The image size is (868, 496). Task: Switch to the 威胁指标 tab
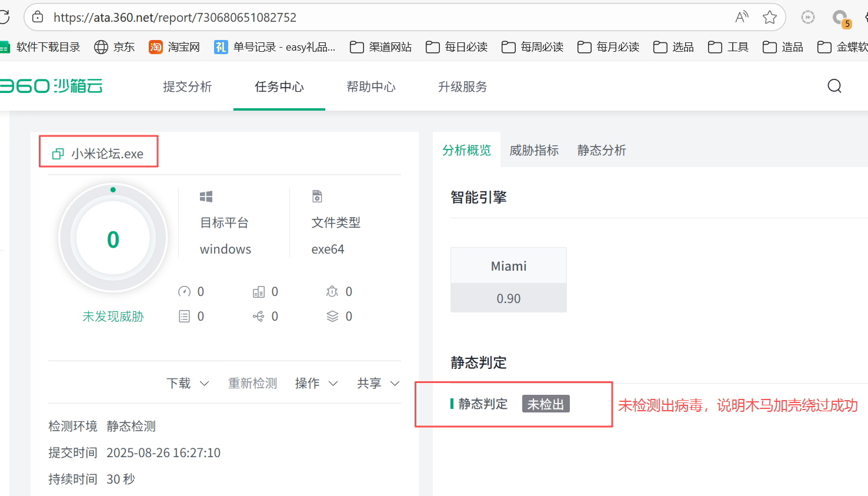[534, 150]
